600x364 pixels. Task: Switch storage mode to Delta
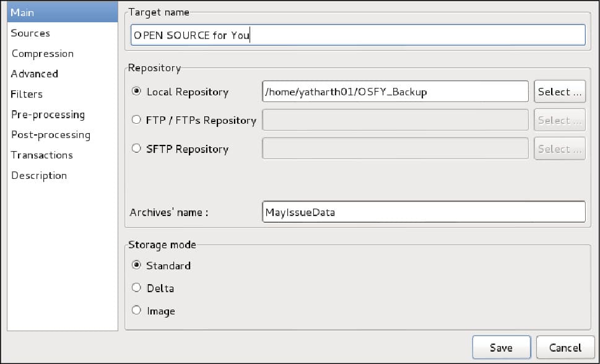[137, 288]
